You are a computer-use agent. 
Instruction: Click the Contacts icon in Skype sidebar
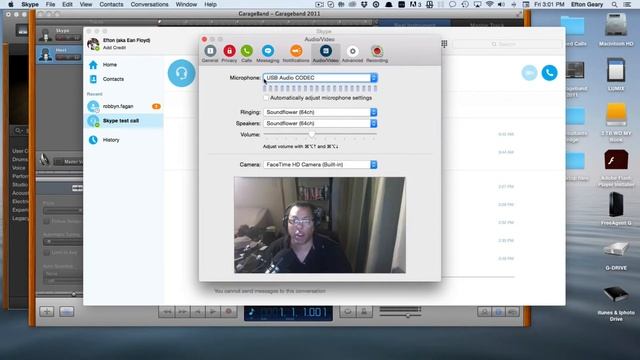point(93,79)
